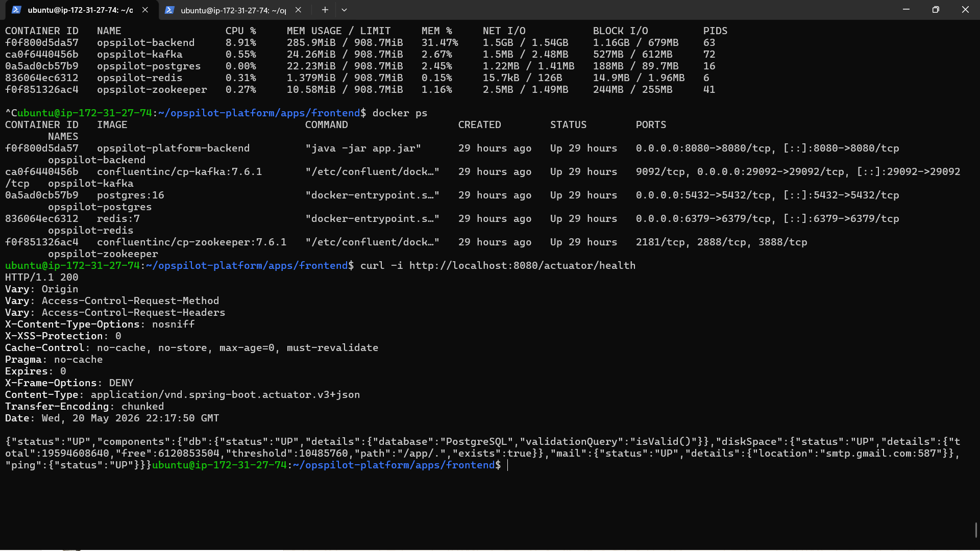Image resolution: width=980 pixels, height=551 pixels.
Task: Click image confluentinc/cp-kafka:7.6.1
Action: point(180,172)
